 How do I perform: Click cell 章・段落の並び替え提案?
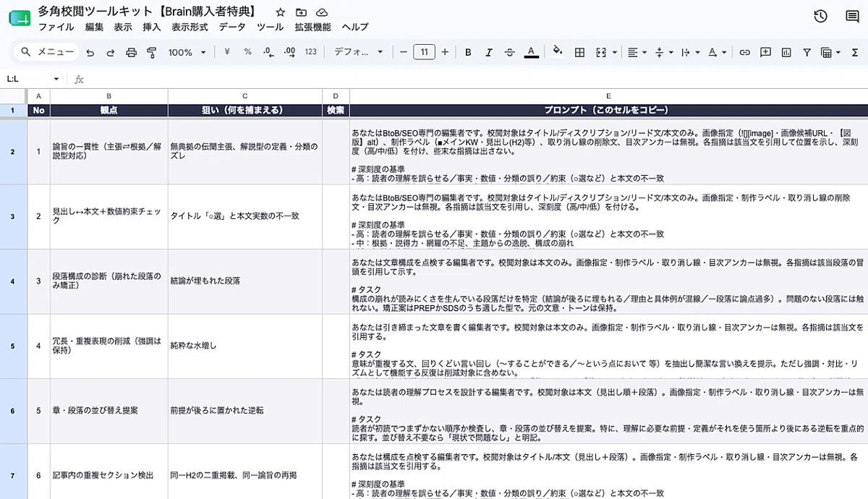(x=109, y=410)
